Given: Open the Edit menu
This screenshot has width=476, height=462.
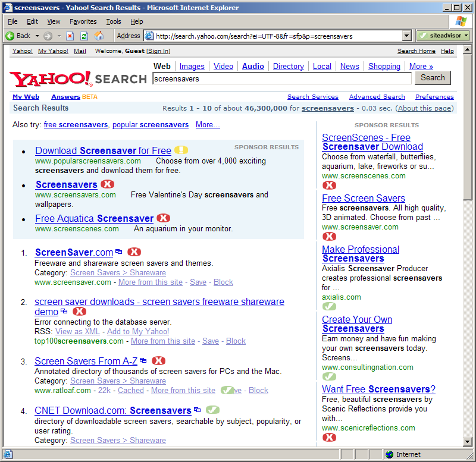Looking at the screenshot, I should coord(32,21).
